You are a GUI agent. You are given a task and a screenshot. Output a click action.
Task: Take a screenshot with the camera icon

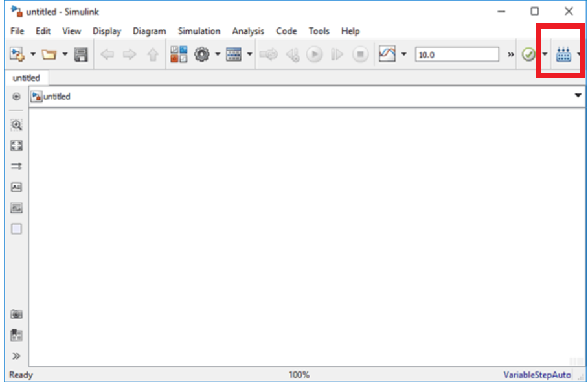[x=17, y=314]
